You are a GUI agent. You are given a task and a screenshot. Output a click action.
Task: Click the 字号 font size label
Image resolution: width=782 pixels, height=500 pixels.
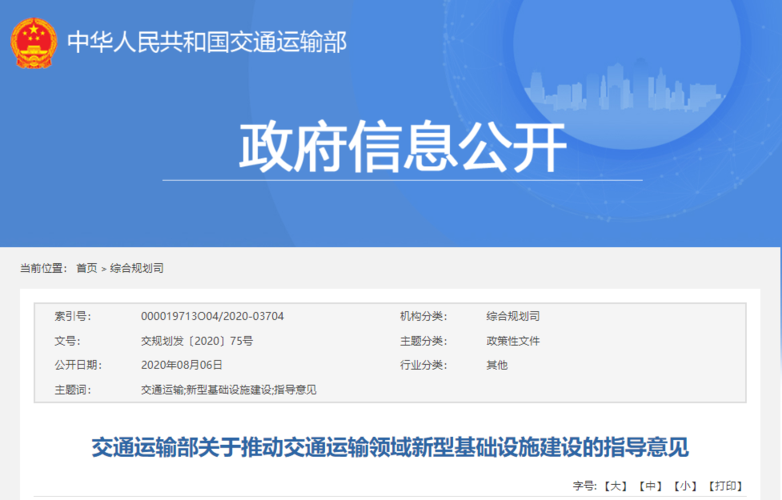[x=584, y=486]
